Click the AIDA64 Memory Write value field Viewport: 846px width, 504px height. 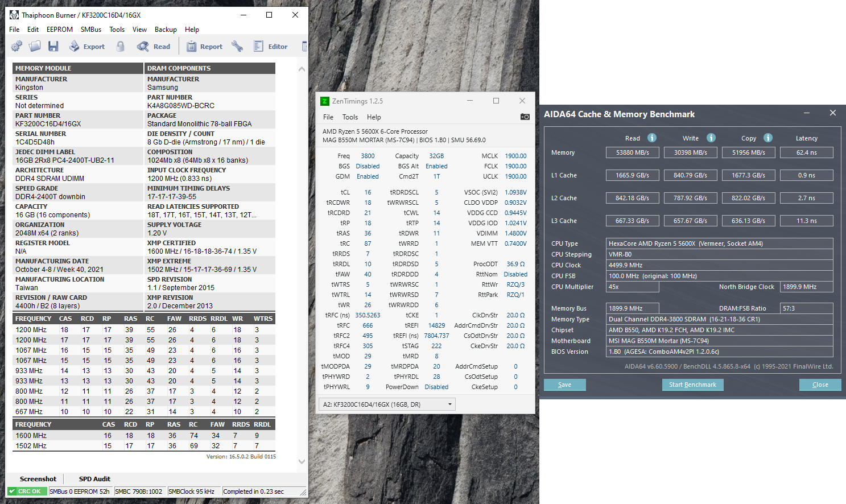click(x=691, y=152)
